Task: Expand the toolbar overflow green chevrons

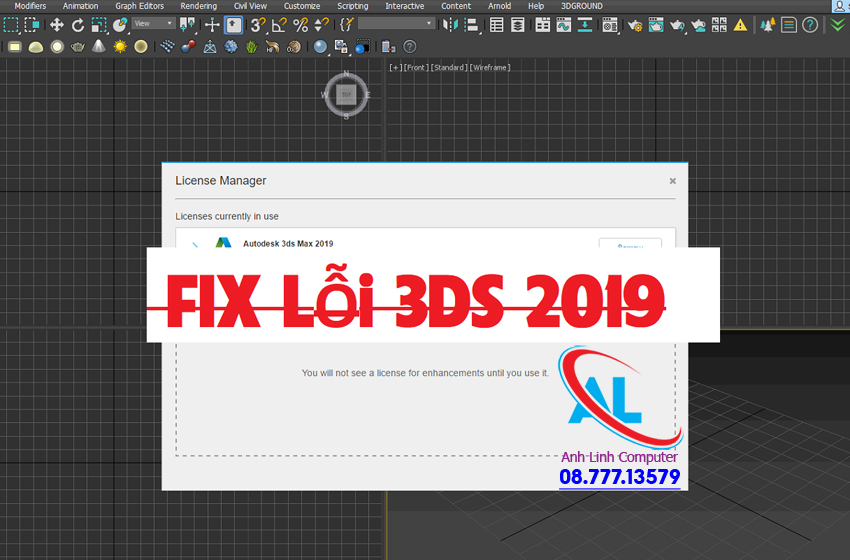Action: 838,25
